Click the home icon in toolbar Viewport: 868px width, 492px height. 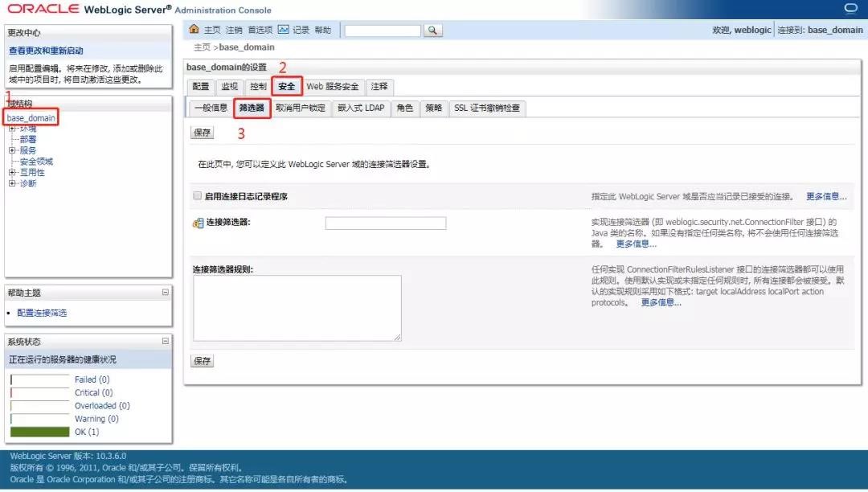pos(194,29)
